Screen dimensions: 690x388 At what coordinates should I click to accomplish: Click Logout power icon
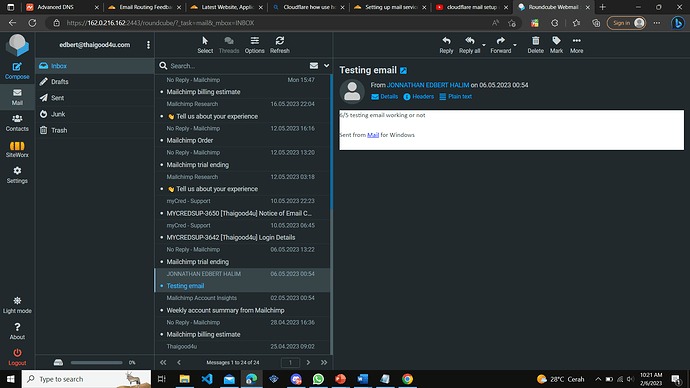click(17, 357)
